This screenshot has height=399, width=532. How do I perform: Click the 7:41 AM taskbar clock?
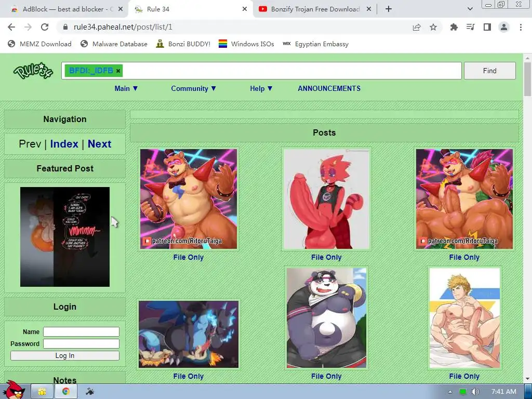coord(504,392)
